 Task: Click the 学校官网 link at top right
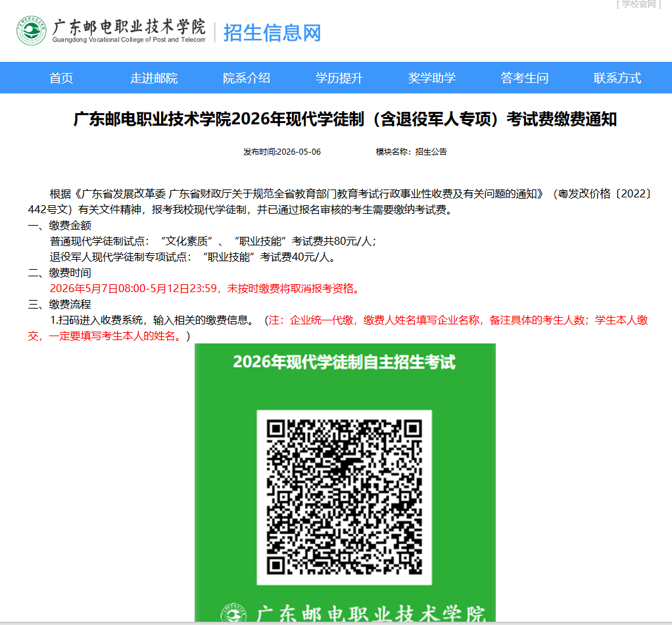639,5
